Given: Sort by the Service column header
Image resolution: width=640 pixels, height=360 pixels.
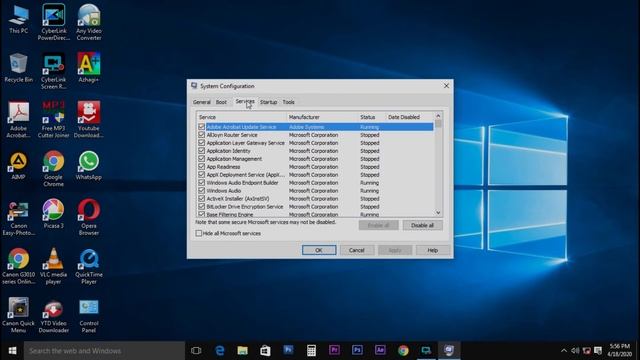Looking at the screenshot, I should pos(242,117).
